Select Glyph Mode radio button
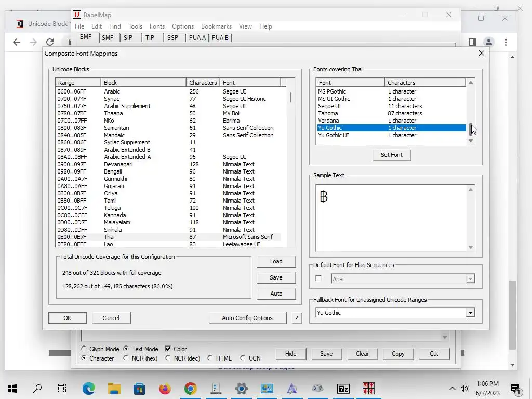 point(84,349)
